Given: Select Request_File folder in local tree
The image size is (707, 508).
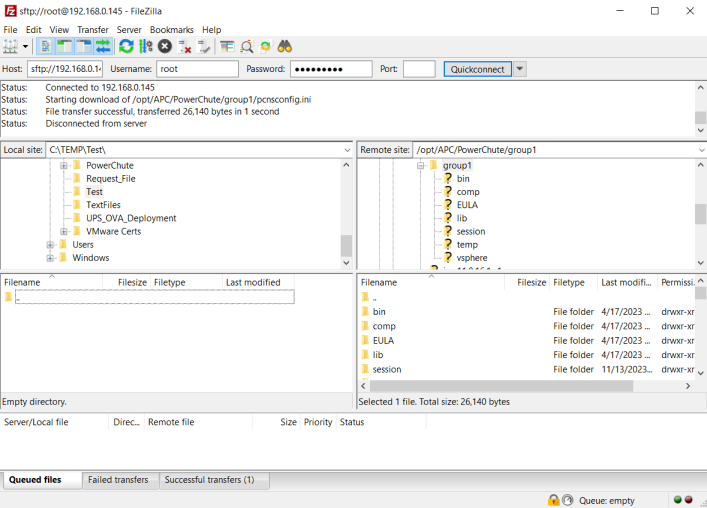Looking at the screenshot, I should [110, 179].
